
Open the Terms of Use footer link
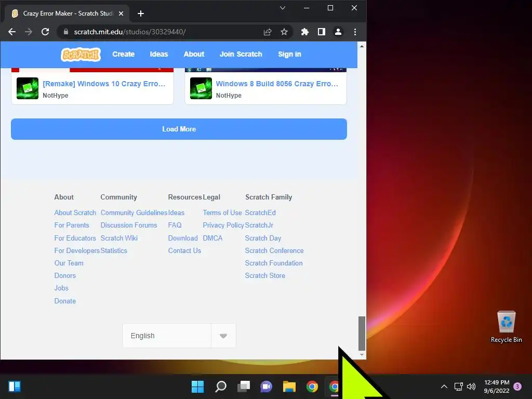click(222, 212)
